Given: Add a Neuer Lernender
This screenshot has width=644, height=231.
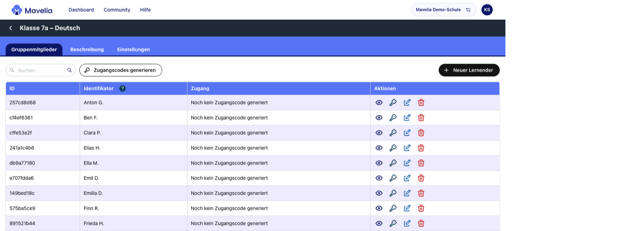Looking at the screenshot, I should [x=469, y=70].
